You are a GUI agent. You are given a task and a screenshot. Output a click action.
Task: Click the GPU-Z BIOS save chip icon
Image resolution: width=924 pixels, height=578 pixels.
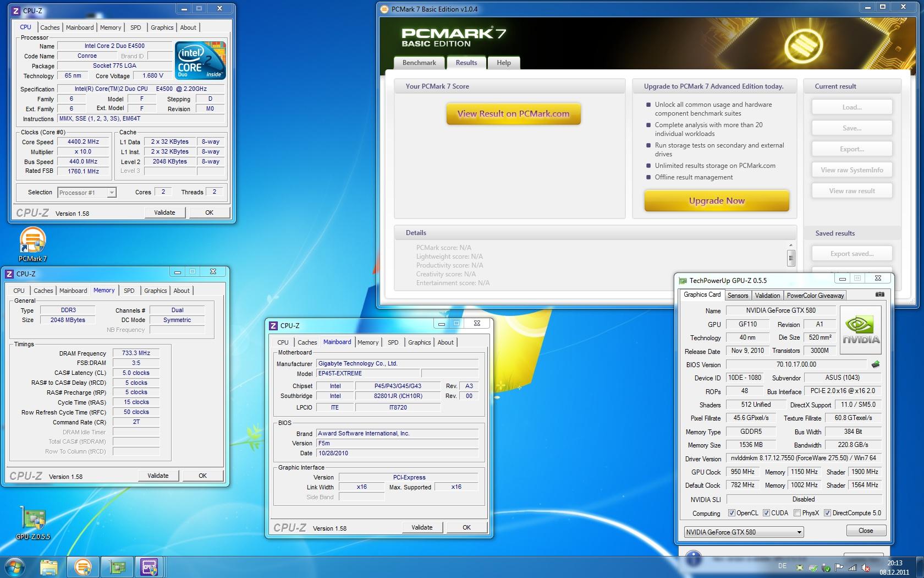tap(876, 364)
